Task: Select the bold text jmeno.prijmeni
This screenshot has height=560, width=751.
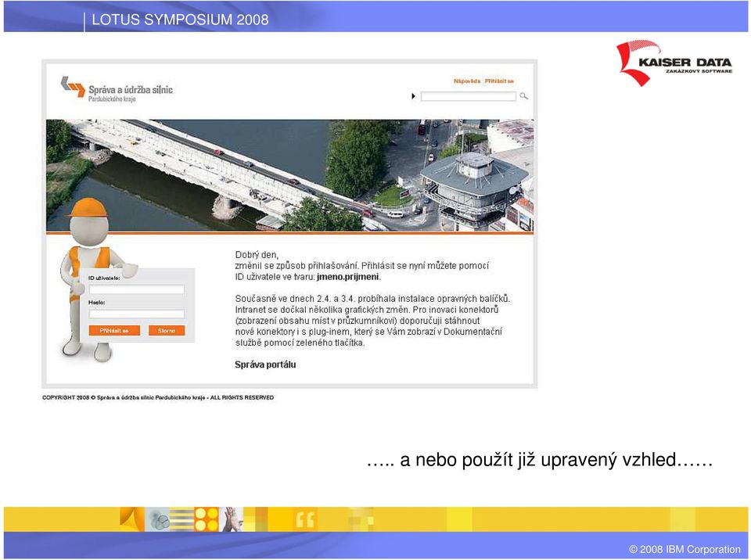Action: [x=347, y=276]
